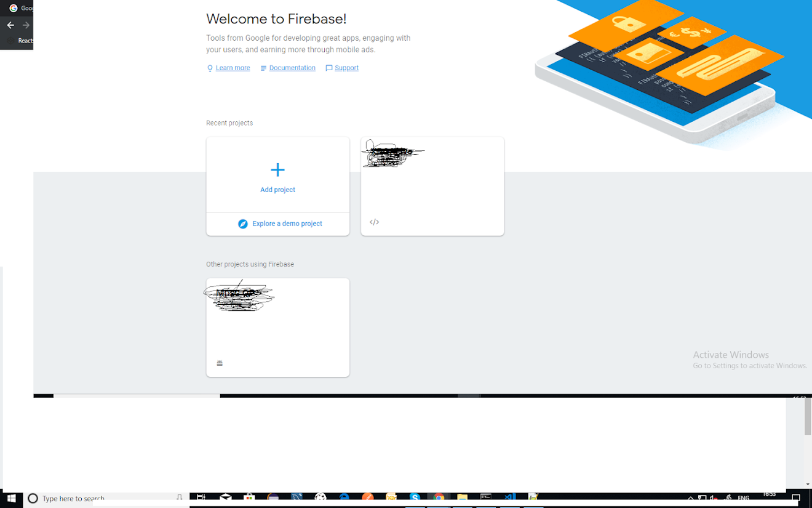Viewport: 812px width, 508px height.
Task: Click the Type here to search box
Action: point(106,498)
